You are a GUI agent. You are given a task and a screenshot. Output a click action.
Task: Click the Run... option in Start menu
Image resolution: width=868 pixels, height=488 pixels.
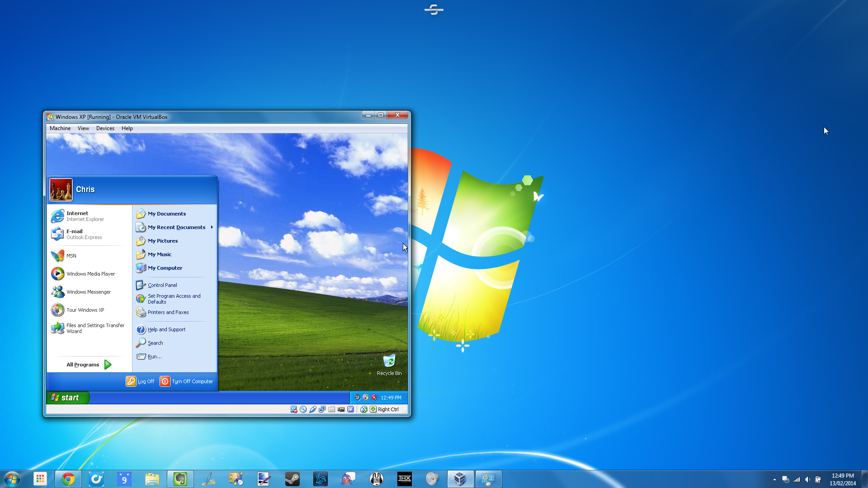coord(155,357)
